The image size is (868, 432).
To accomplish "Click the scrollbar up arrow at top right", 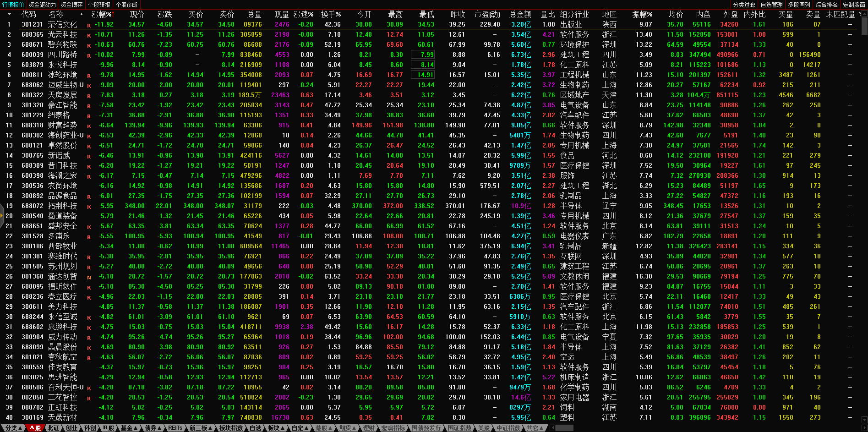I will (x=864, y=14).
